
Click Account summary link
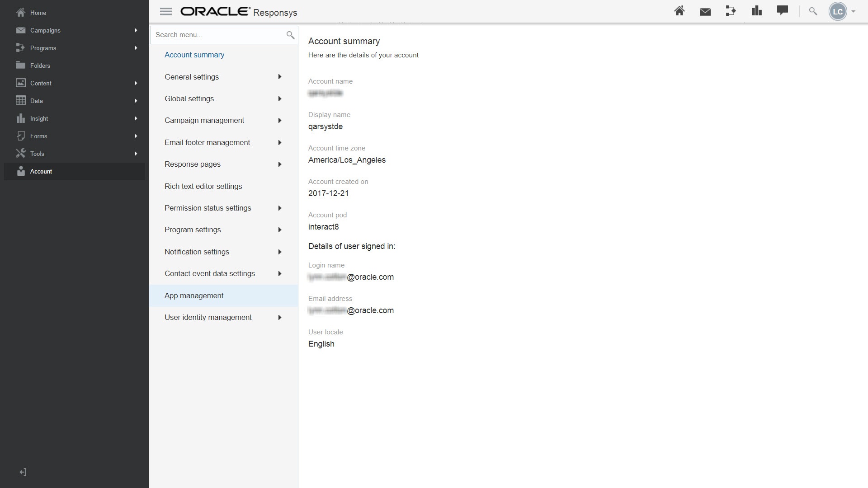point(194,55)
